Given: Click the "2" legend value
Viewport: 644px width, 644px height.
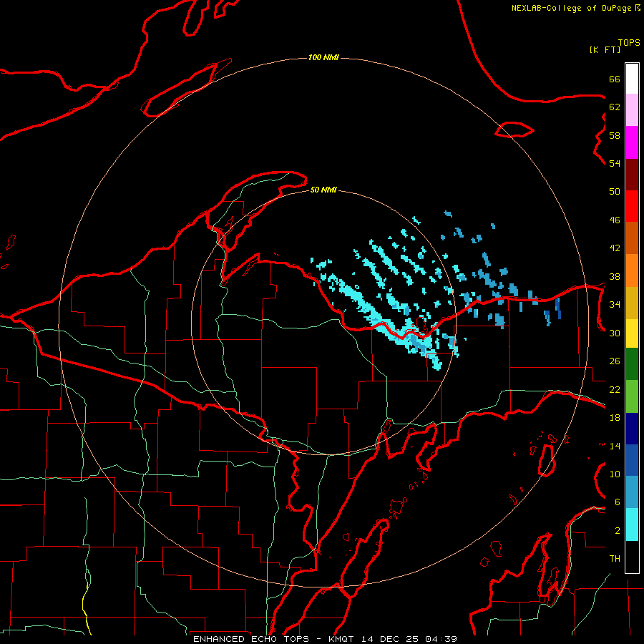Looking at the screenshot, I should pos(618,531).
